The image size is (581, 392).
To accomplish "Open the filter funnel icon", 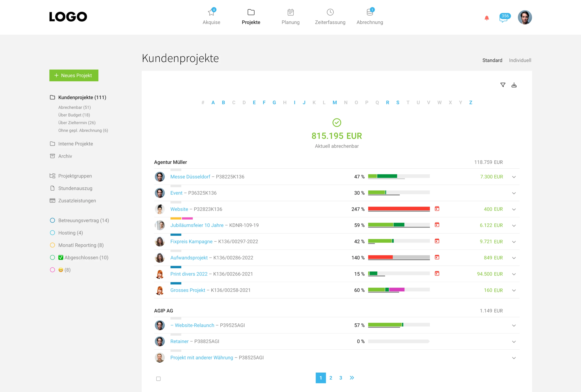I will point(503,85).
